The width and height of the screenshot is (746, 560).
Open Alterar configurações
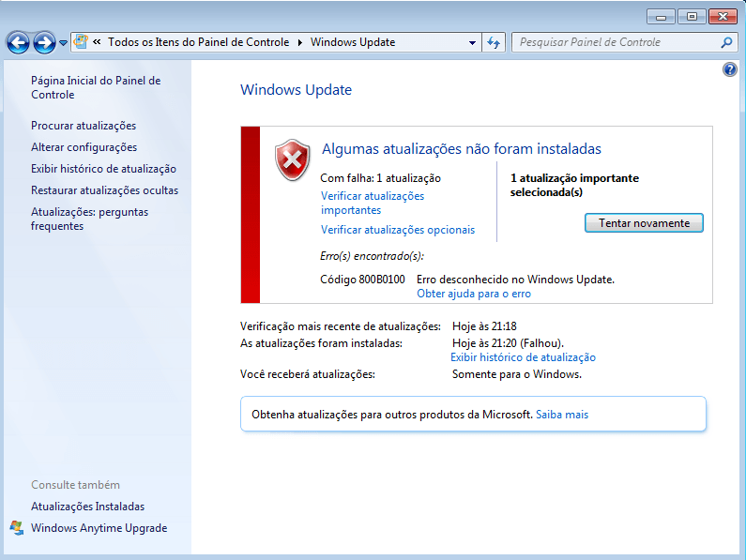(x=84, y=147)
